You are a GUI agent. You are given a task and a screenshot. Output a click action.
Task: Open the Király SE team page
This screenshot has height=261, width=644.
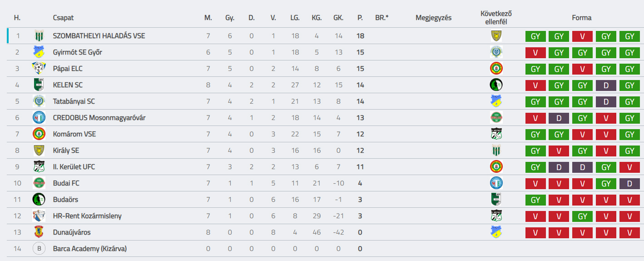click(x=66, y=151)
